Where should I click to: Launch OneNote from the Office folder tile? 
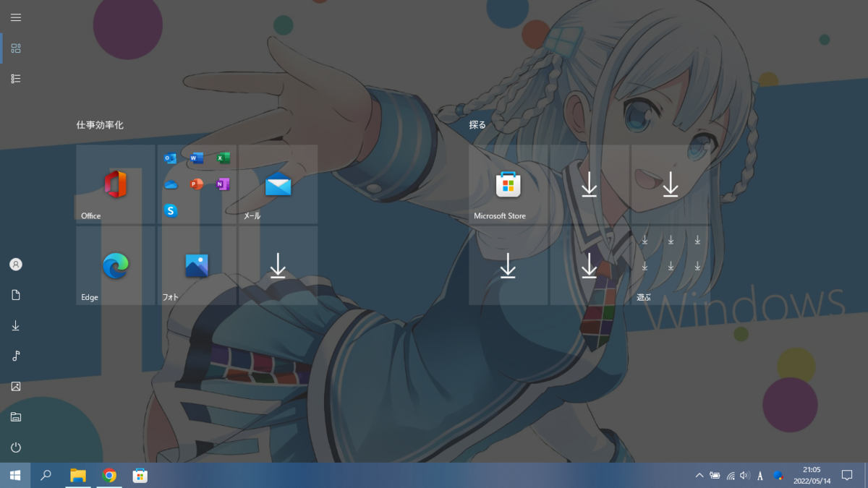click(x=223, y=184)
